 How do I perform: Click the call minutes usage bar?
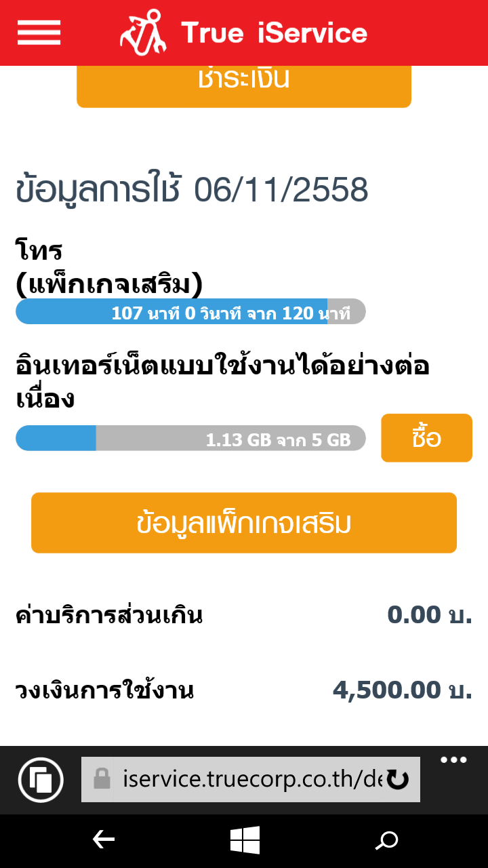pyautogui.click(x=190, y=312)
